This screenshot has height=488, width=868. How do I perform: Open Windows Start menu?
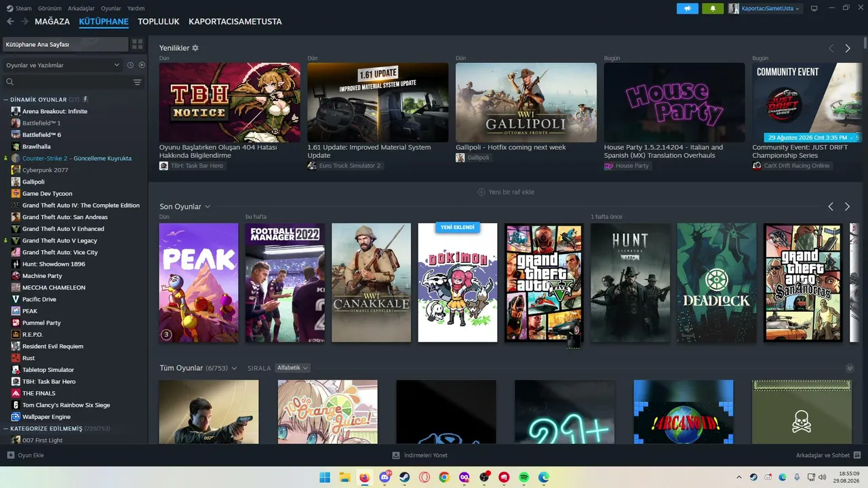click(324, 477)
